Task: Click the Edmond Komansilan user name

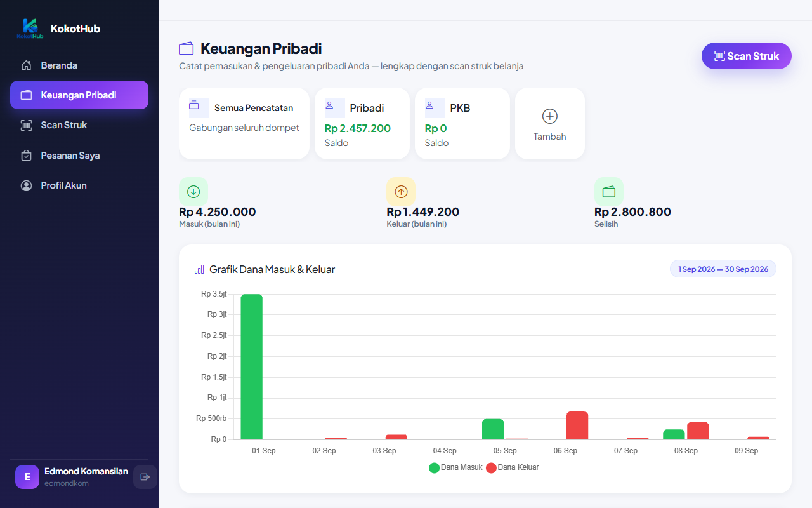Action: pos(86,471)
